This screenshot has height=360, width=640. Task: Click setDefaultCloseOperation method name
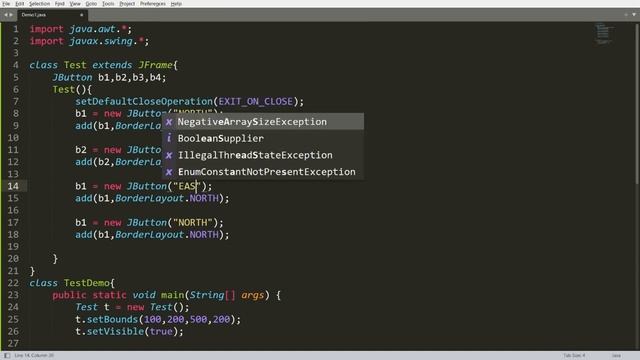click(x=144, y=101)
